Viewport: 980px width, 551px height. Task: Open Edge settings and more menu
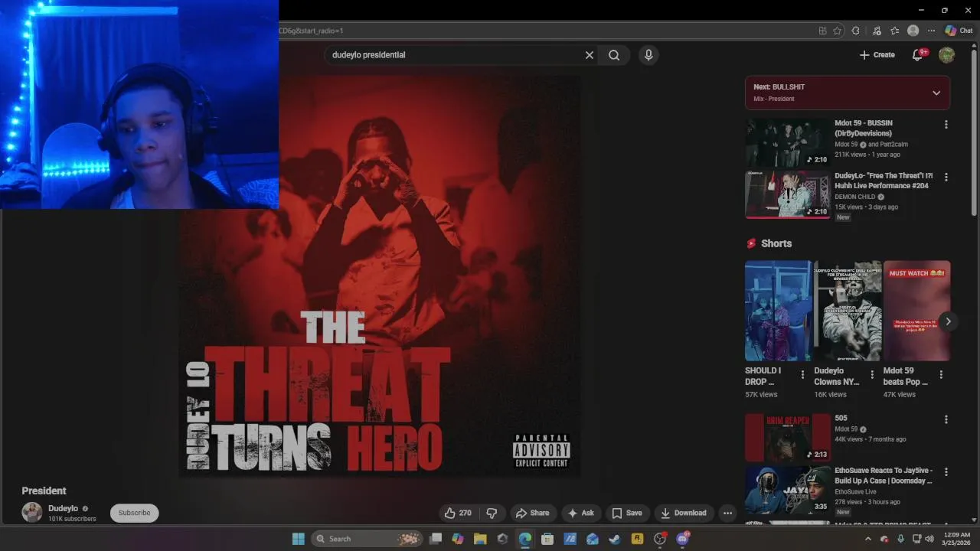click(x=931, y=31)
